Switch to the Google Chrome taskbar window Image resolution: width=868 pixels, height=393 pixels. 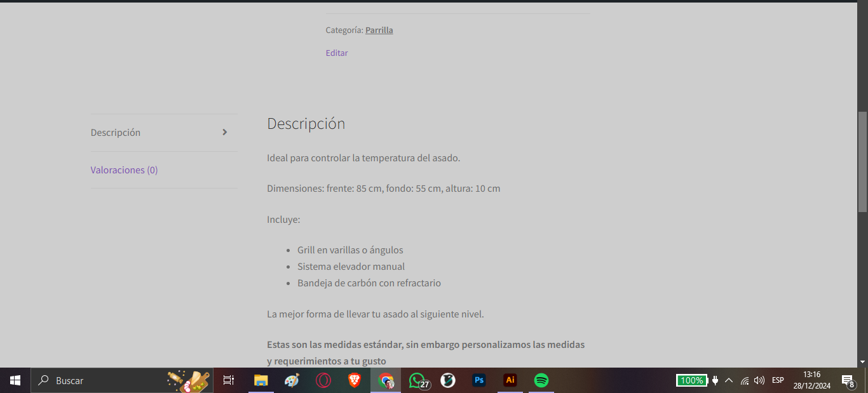tap(386, 380)
